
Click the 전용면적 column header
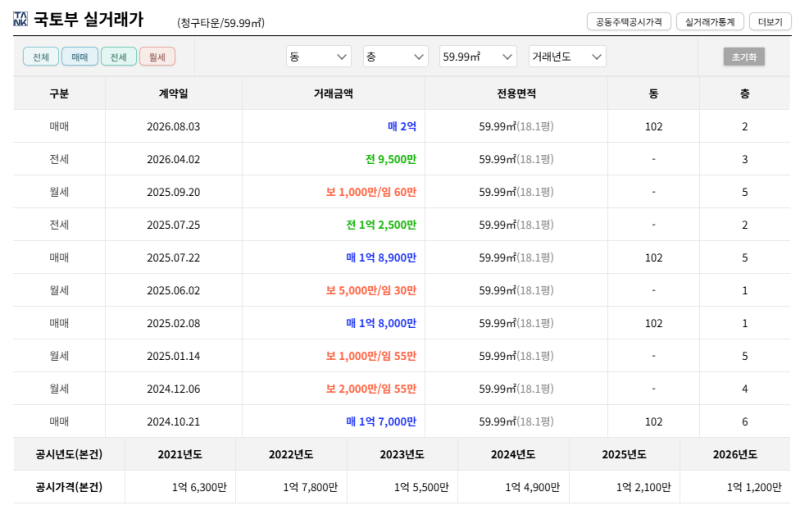point(516,93)
